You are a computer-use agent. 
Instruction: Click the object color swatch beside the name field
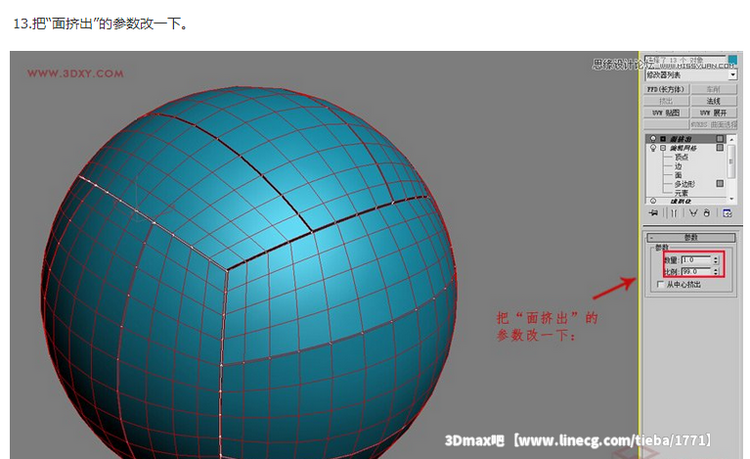point(732,60)
